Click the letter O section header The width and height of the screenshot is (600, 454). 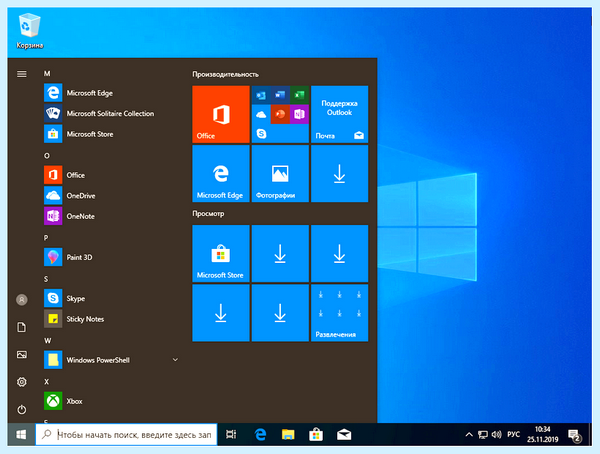pos(47,156)
